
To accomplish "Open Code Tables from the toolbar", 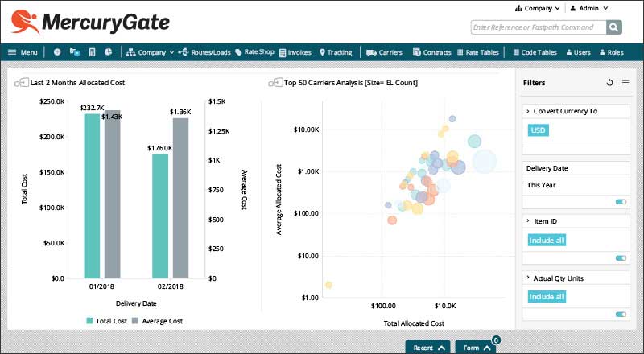I will [535, 52].
